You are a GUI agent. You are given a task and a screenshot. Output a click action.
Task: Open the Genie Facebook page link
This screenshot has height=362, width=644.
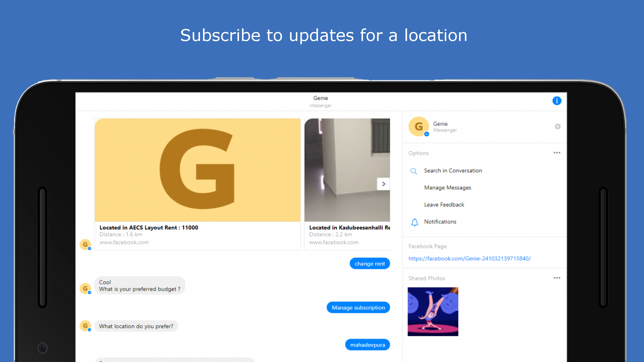pos(469,258)
